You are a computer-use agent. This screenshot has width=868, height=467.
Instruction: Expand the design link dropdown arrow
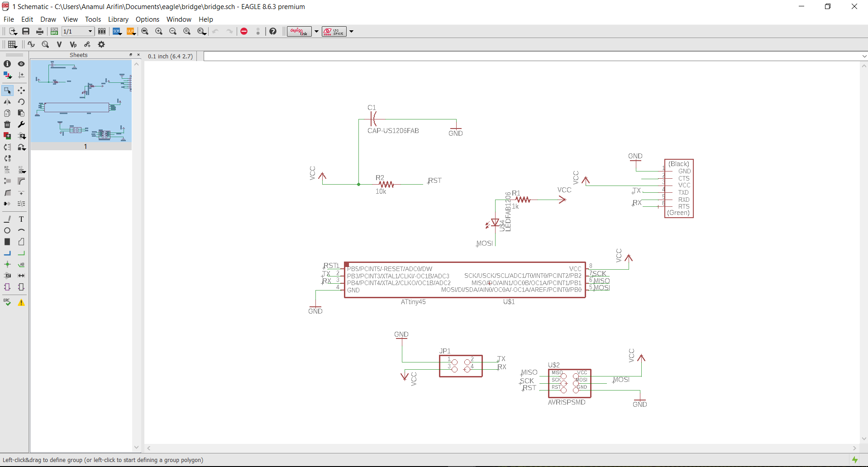click(x=316, y=31)
